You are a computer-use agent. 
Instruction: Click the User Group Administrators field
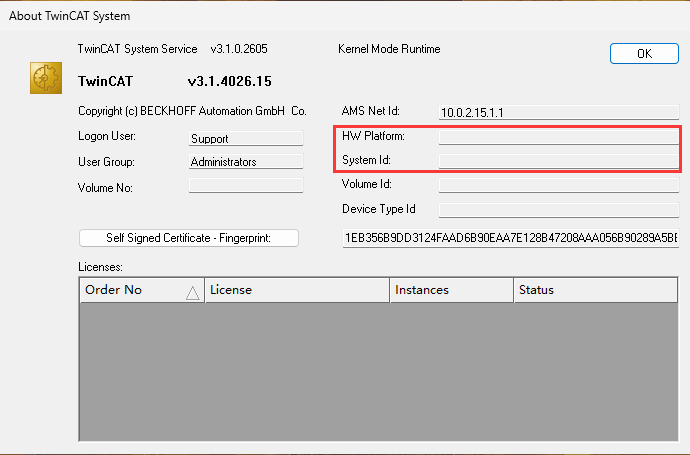point(245,162)
